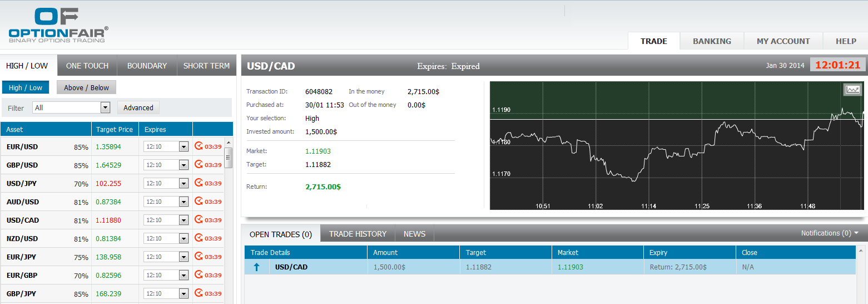Click the EUR/USD countdown clock icon
The height and width of the screenshot is (304, 868).
(199, 146)
